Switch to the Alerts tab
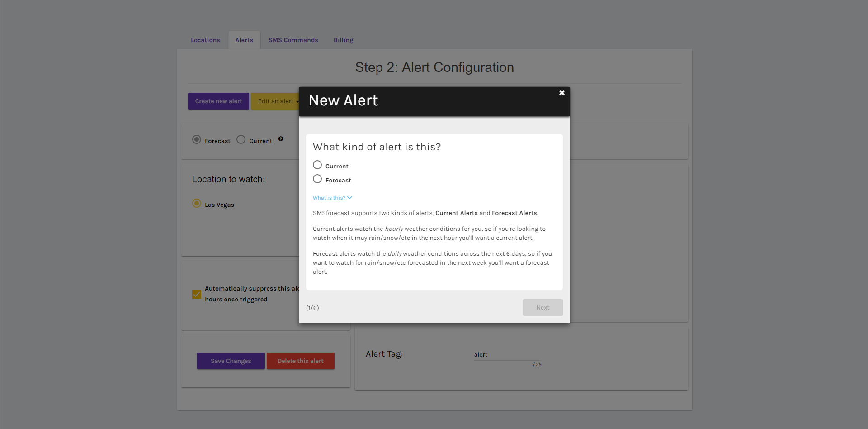This screenshot has width=868, height=429. (x=244, y=40)
